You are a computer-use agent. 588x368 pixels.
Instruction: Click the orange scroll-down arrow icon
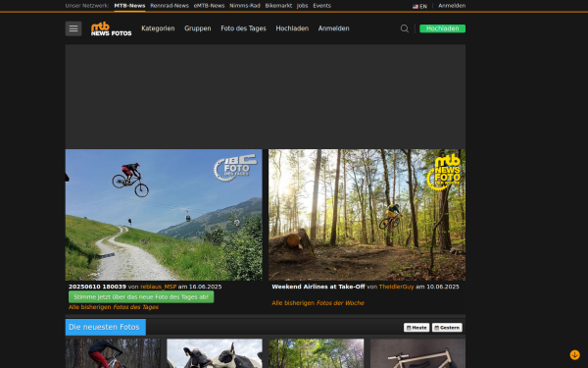(x=574, y=354)
